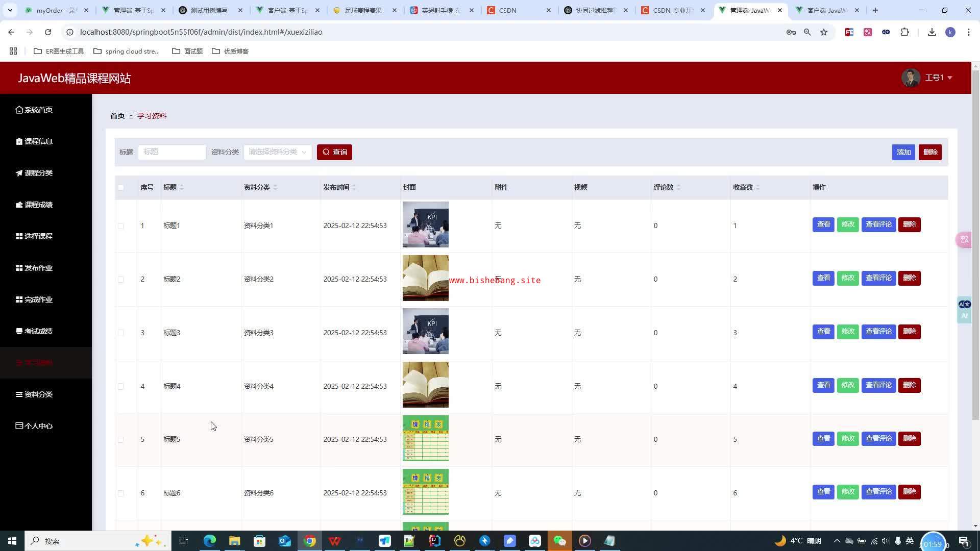The width and height of the screenshot is (980, 551).
Task: Bookmark this page with the star icon
Action: coord(824,32)
